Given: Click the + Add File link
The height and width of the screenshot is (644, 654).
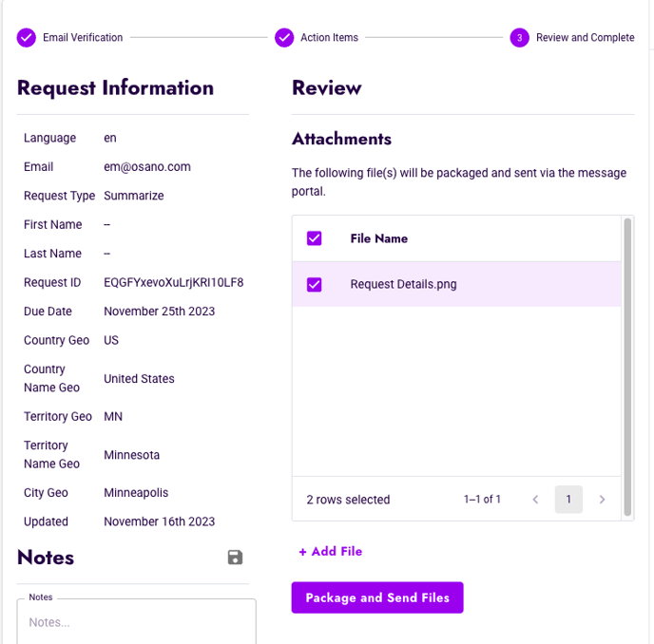Looking at the screenshot, I should click(x=330, y=551).
